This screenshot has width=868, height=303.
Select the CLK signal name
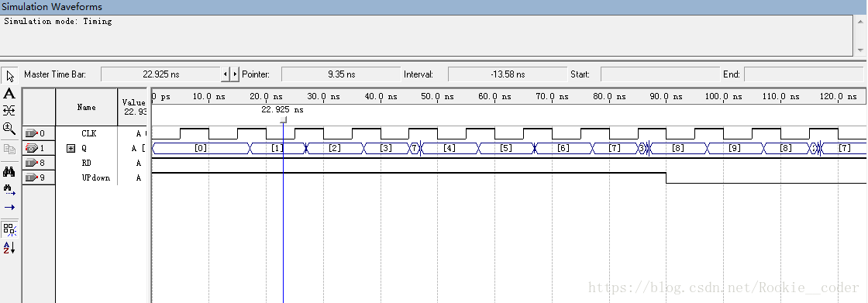(x=88, y=133)
